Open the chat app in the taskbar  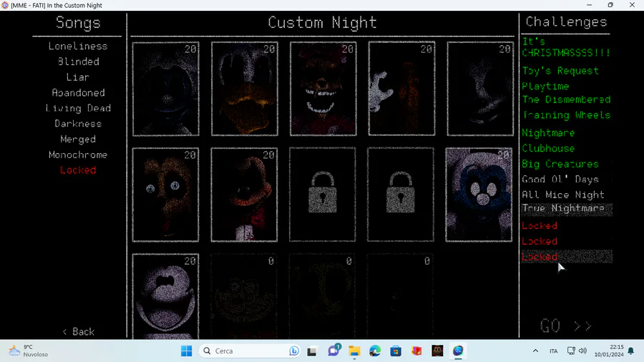pos(333,351)
